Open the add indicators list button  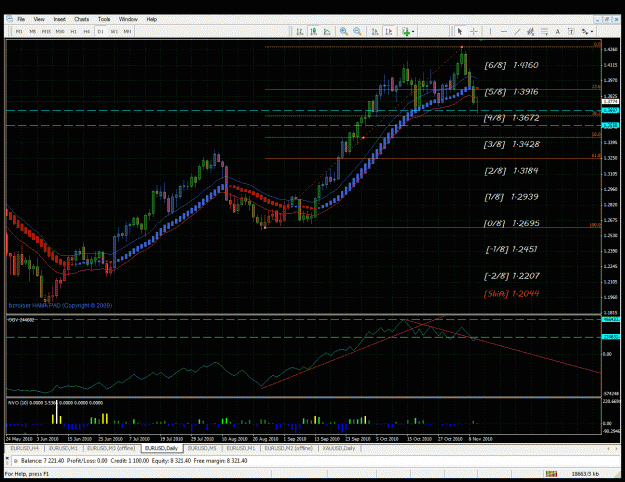pos(405,31)
